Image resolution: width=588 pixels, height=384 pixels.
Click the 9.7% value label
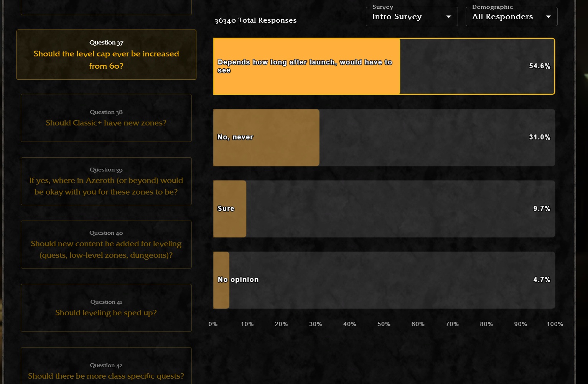click(x=542, y=209)
